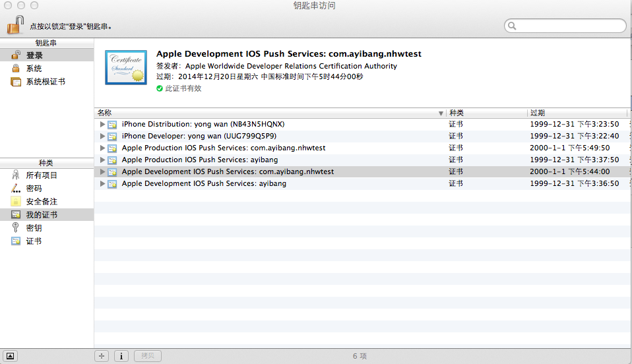Click the 所有项目 category icon
The width and height of the screenshot is (632, 364).
point(16,175)
